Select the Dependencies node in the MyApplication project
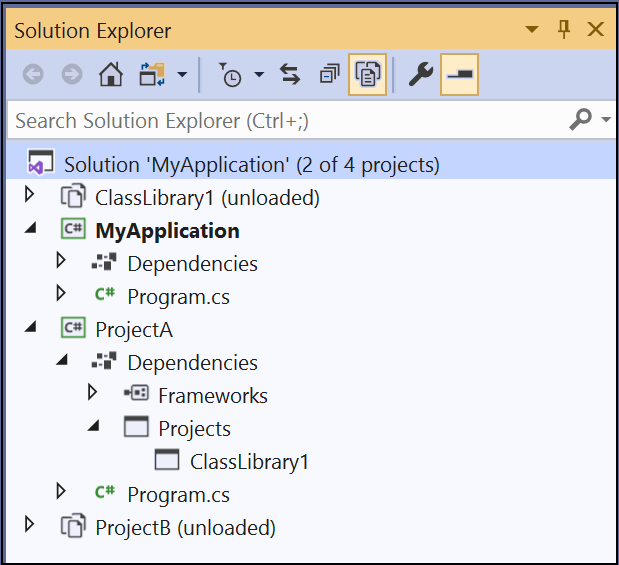The image size is (619, 565). click(x=192, y=264)
